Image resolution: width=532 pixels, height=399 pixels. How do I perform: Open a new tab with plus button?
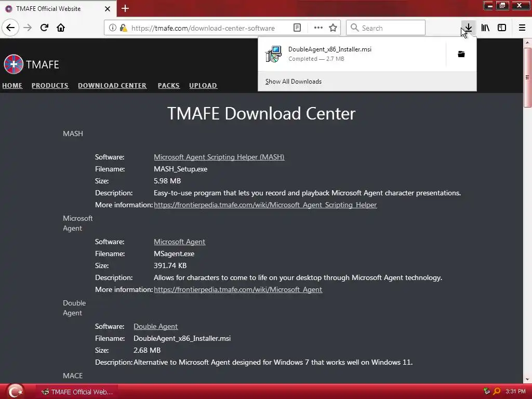pyautogui.click(x=125, y=8)
